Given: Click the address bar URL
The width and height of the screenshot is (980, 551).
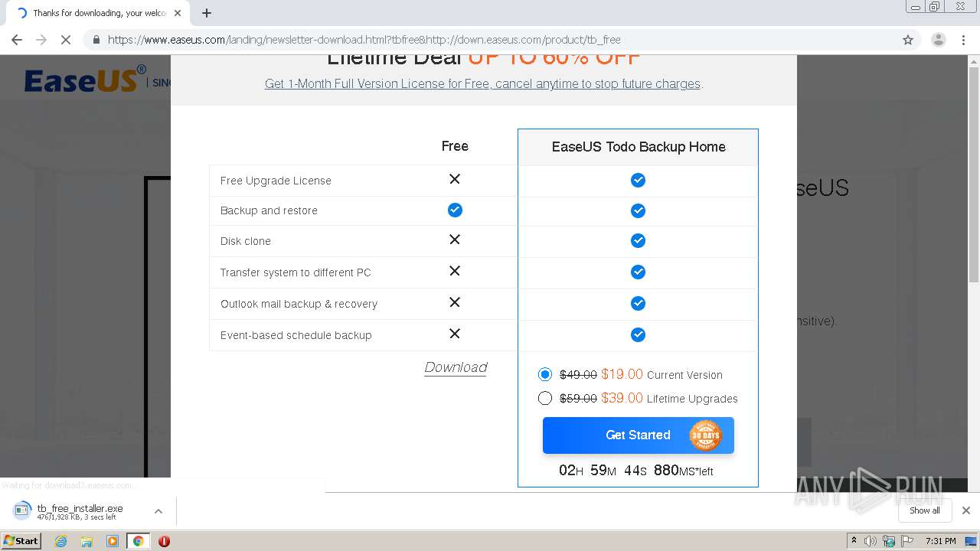Looking at the screenshot, I should pyautogui.click(x=364, y=40).
